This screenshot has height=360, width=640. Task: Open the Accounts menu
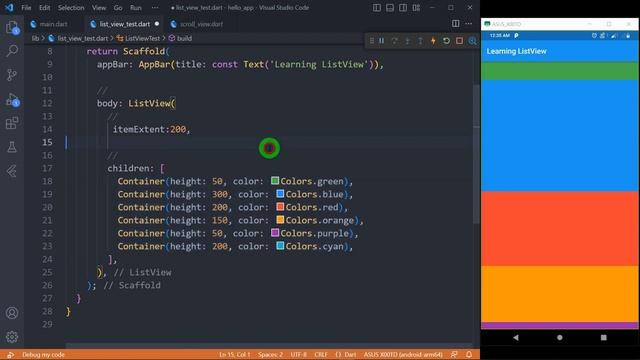pos(12,313)
